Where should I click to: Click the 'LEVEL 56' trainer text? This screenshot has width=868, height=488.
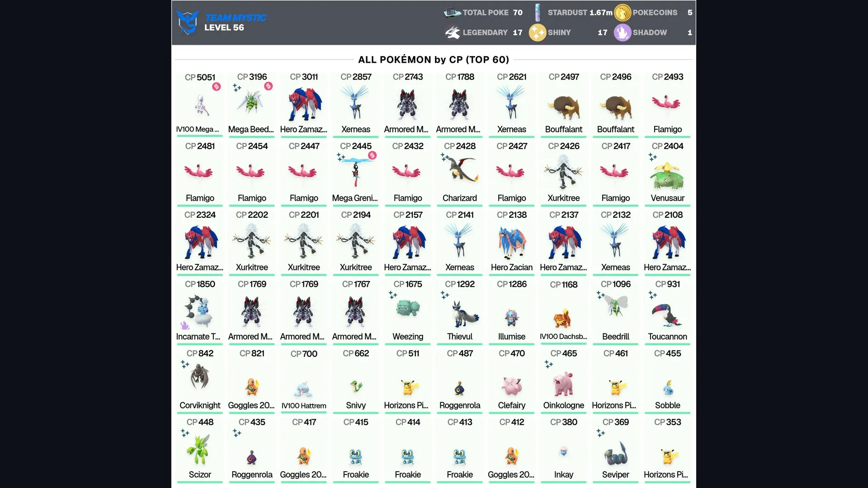pos(224,28)
